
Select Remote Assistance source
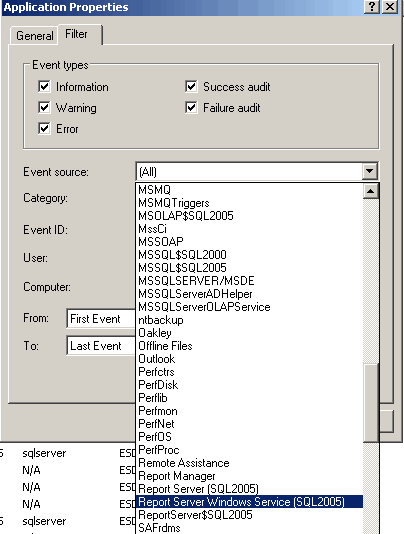click(250, 463)
